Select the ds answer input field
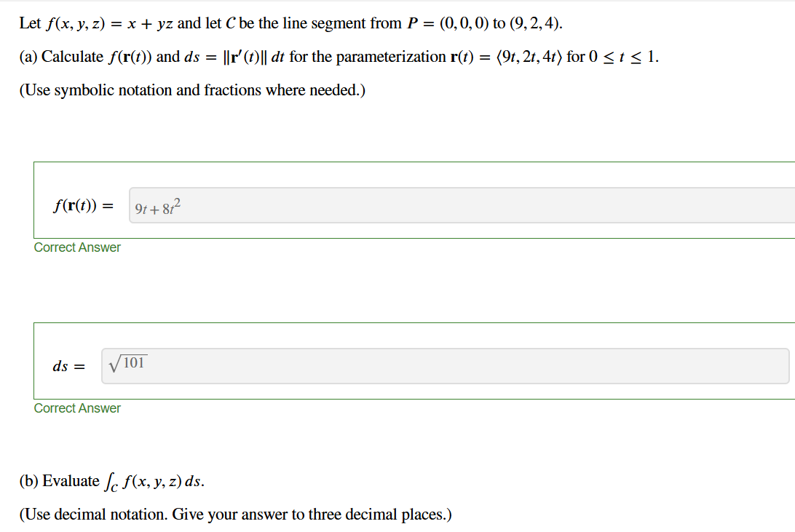Screen dimensions: 795x532 tap(364, 365)
